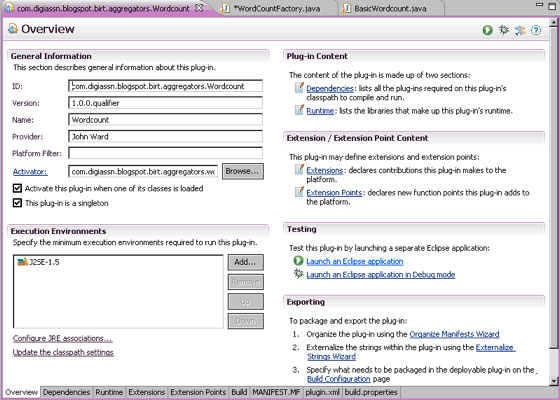Open the Dependencies bottom tab
The width and height of the screenshot is (560, 400).
click(x=66, y=392)
